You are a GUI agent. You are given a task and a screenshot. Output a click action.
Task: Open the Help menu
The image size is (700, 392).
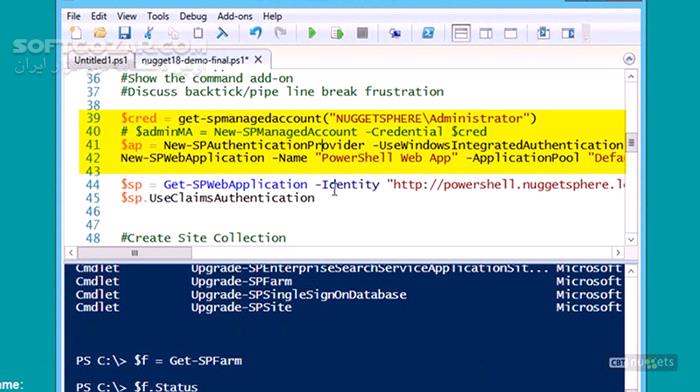(272, 17)
